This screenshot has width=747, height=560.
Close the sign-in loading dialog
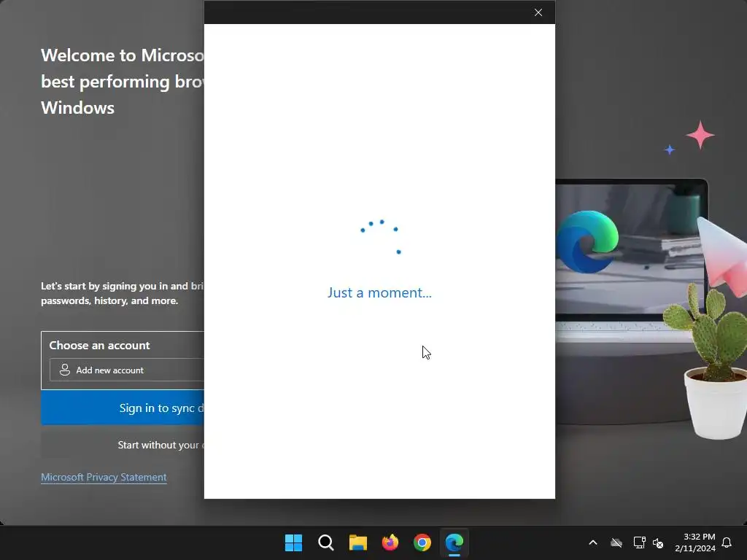pyautogui.click(x=538, y=12)
